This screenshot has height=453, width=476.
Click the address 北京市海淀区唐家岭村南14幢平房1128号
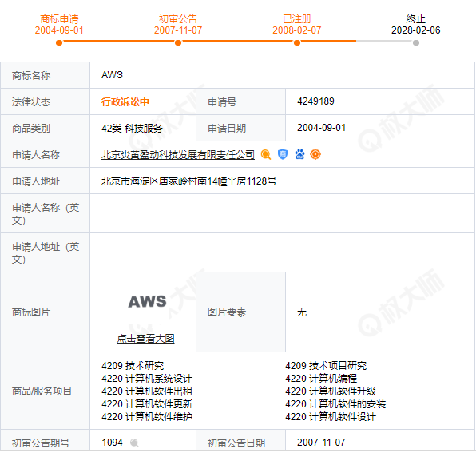pyautogui.click(x=188, y=181)
